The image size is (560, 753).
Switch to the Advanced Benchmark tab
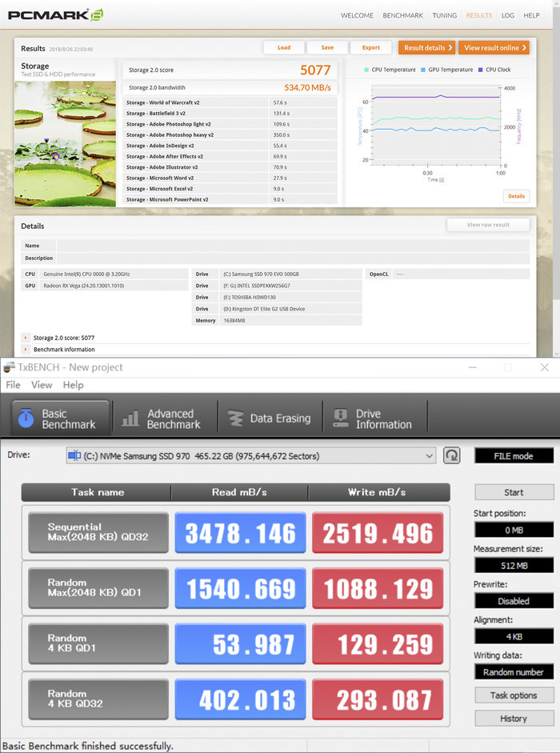(x=162, y=419)
